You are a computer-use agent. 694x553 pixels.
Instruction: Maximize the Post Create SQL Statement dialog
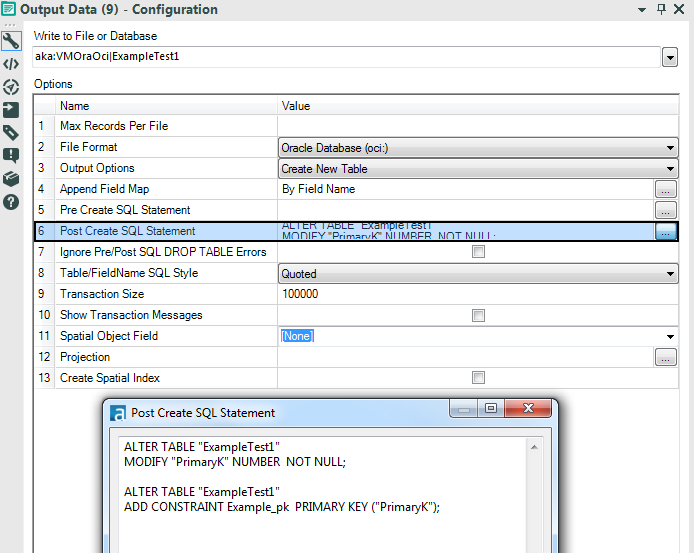pos(491,408)
